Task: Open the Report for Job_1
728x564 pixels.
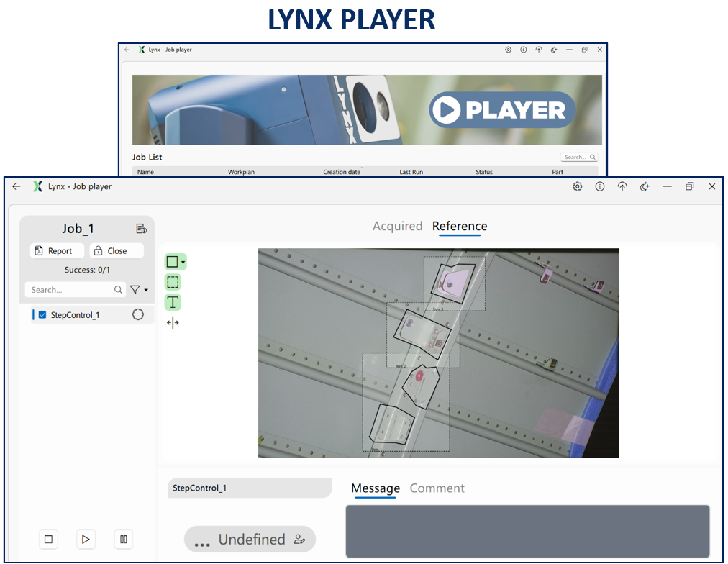Action: (x=57, y=250)
